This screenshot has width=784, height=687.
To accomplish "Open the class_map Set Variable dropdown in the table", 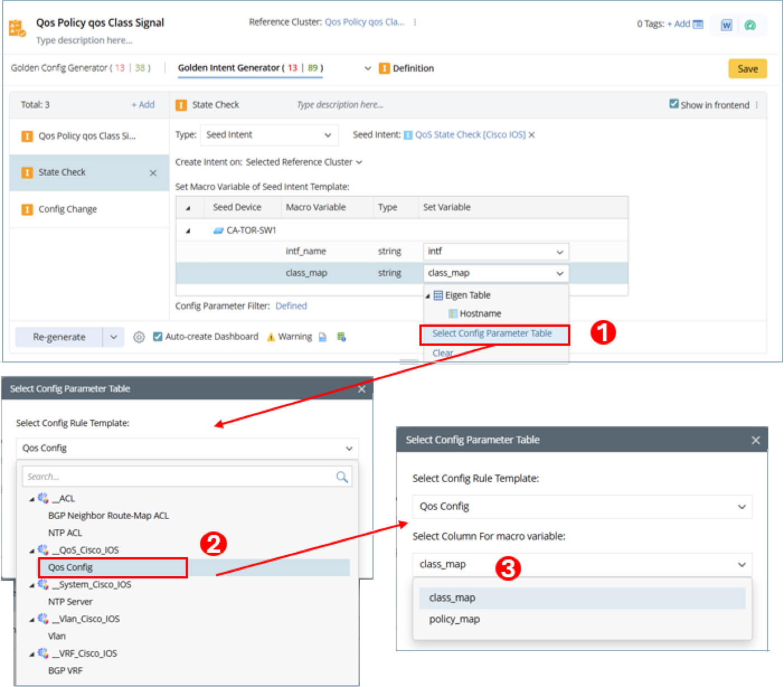I will (496, 274).
